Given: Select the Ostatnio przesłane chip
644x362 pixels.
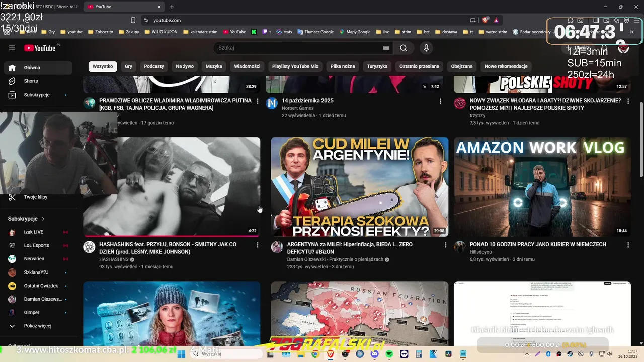Looking at the screenshot, I should coord(419,66).
